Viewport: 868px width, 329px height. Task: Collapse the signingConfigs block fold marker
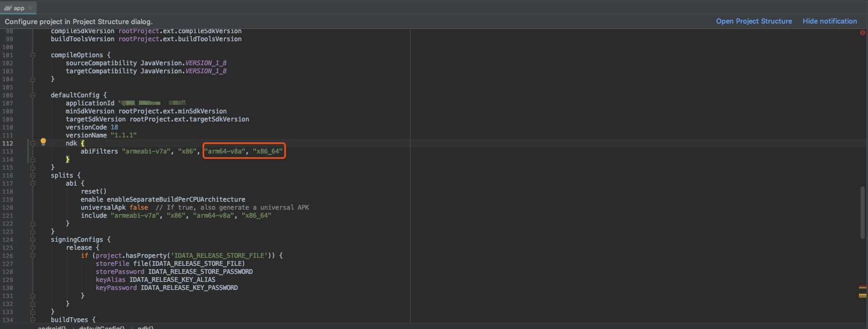pos(33,240)
